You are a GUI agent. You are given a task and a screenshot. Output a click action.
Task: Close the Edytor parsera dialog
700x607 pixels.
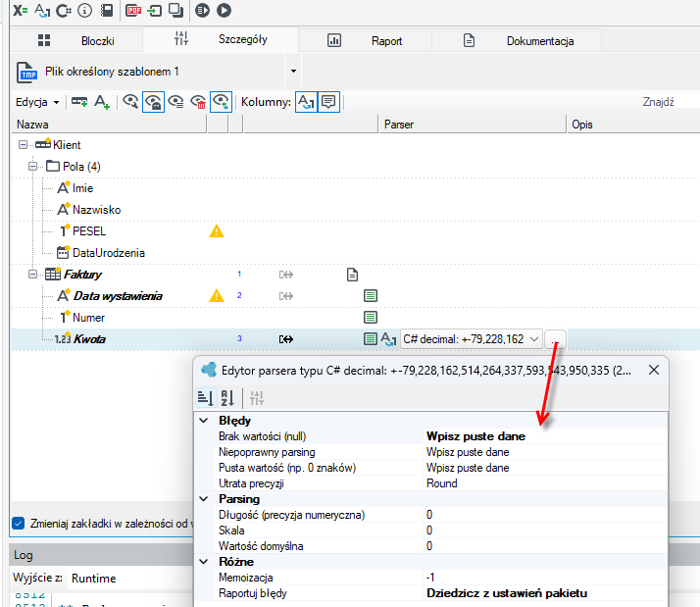tap(654, 370)
